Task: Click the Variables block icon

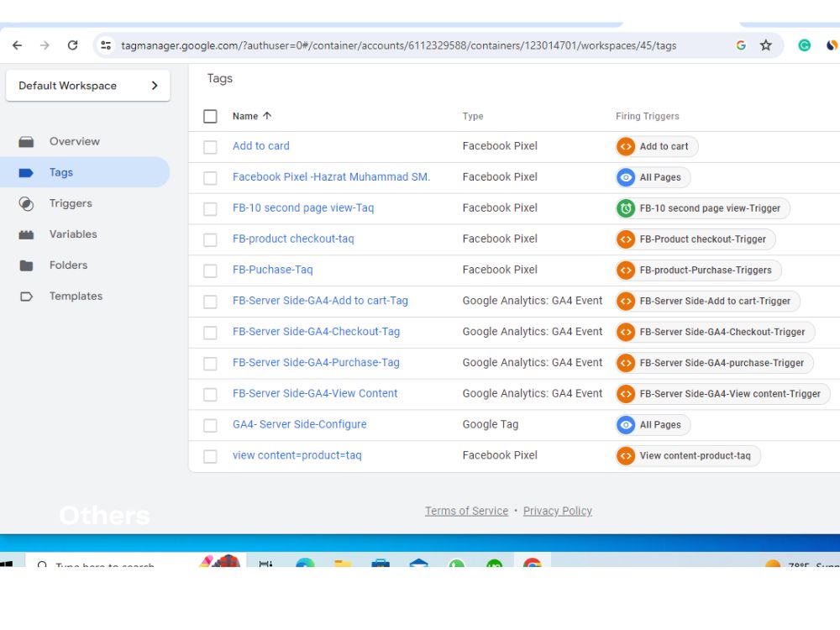Action: click(26, 234)
